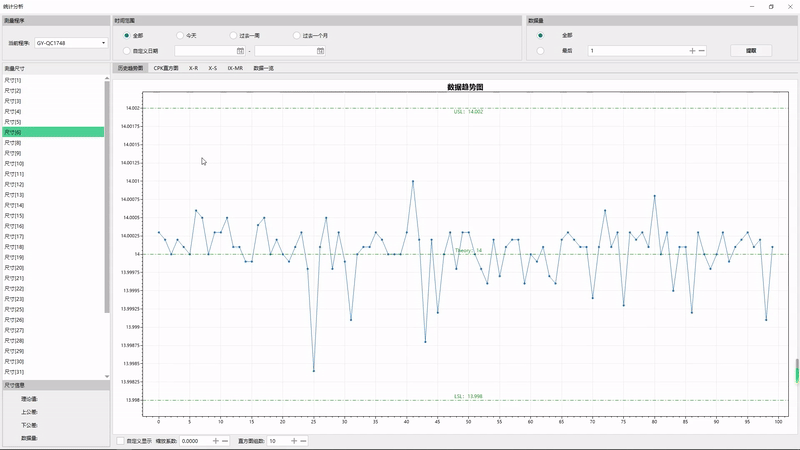Image resolution: width=800 pixels, height=450 pixels.
Task: Choose the 自定义日期 radio button
Action: point(127,51)
